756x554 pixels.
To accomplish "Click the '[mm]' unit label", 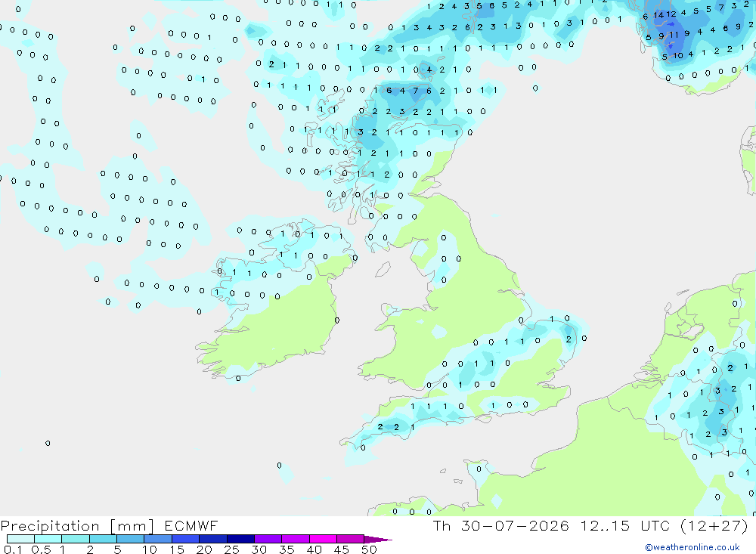I will point(132,526).
